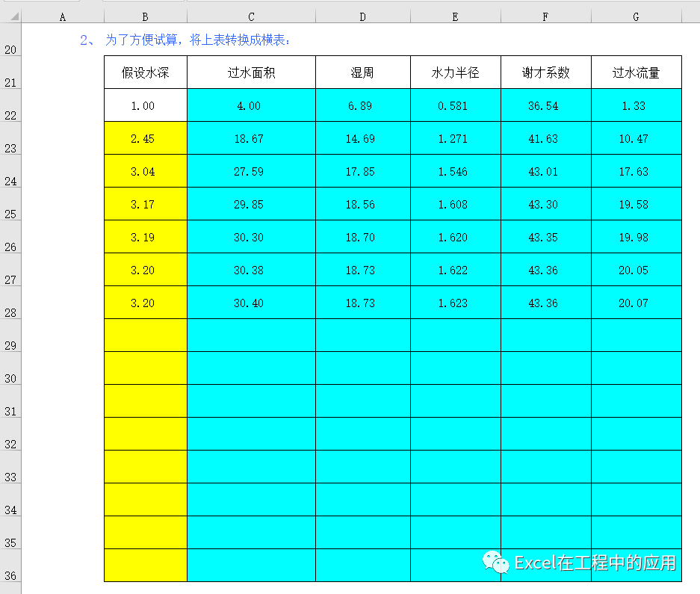The width and height of the screenshot is (700, 594).
Task: Select Chezy coefficient cell 43.35
Action: point(546,237)
